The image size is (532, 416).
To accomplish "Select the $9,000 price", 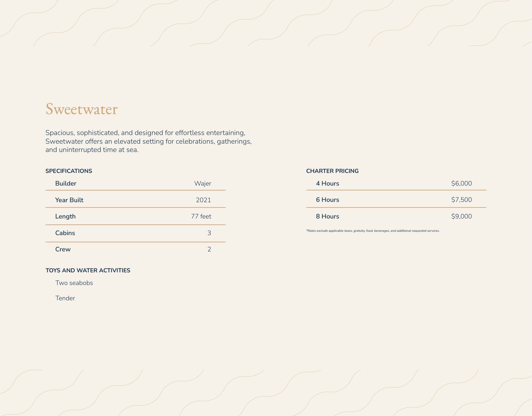I will (x=461, y=216).
